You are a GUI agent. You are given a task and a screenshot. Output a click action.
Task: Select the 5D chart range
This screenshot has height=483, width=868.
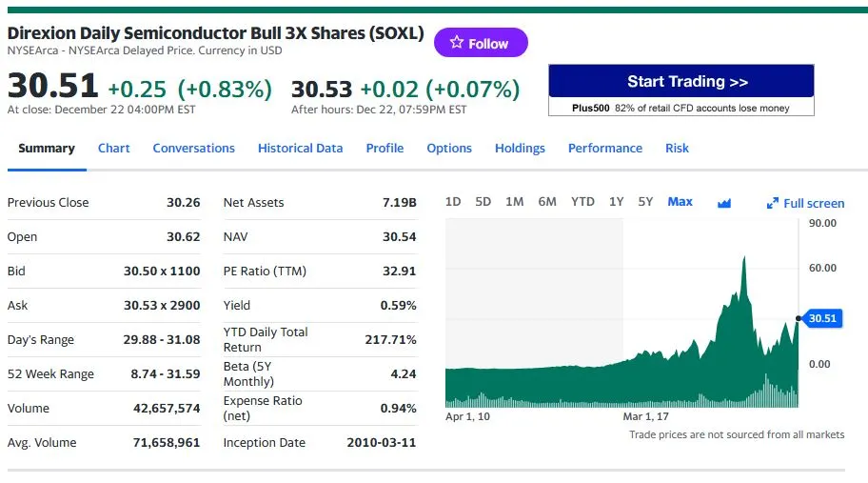(x=483, y=202)
